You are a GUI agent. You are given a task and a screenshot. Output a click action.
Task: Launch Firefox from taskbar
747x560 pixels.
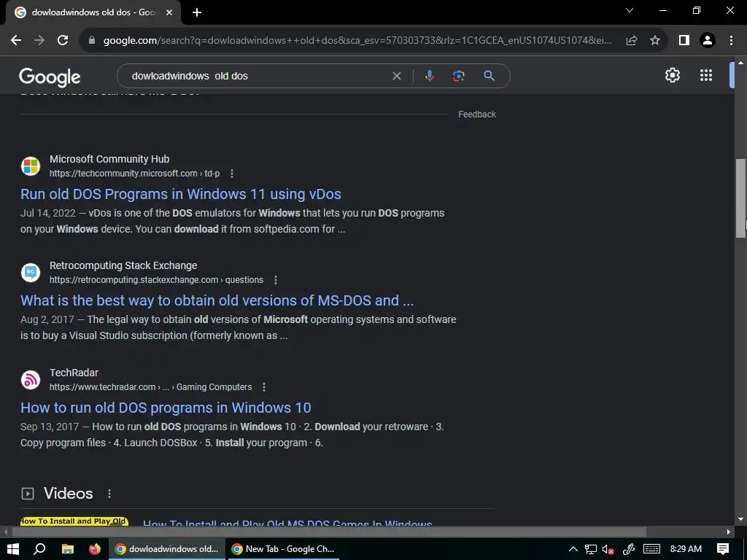(x=95, y=549)
